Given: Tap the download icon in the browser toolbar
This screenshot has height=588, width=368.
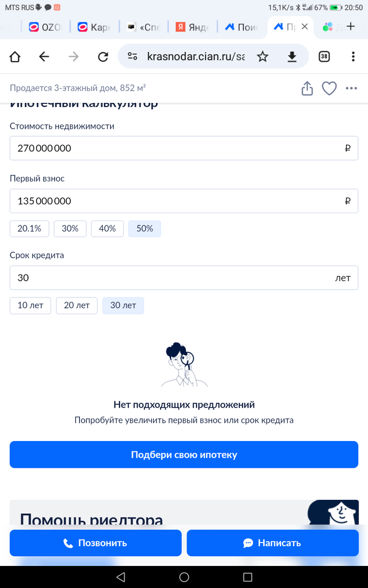Looking at the screenshot, I should tap(292, 56).
